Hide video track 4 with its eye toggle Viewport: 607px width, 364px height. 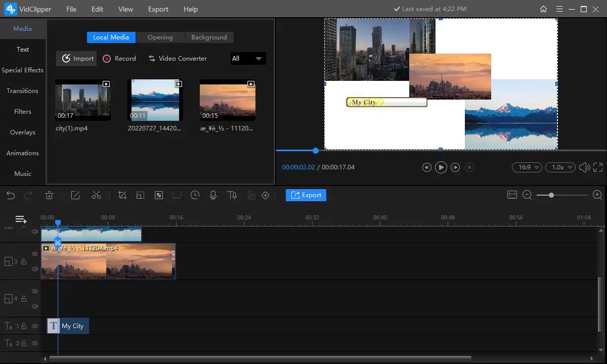(x=34, y=291)
